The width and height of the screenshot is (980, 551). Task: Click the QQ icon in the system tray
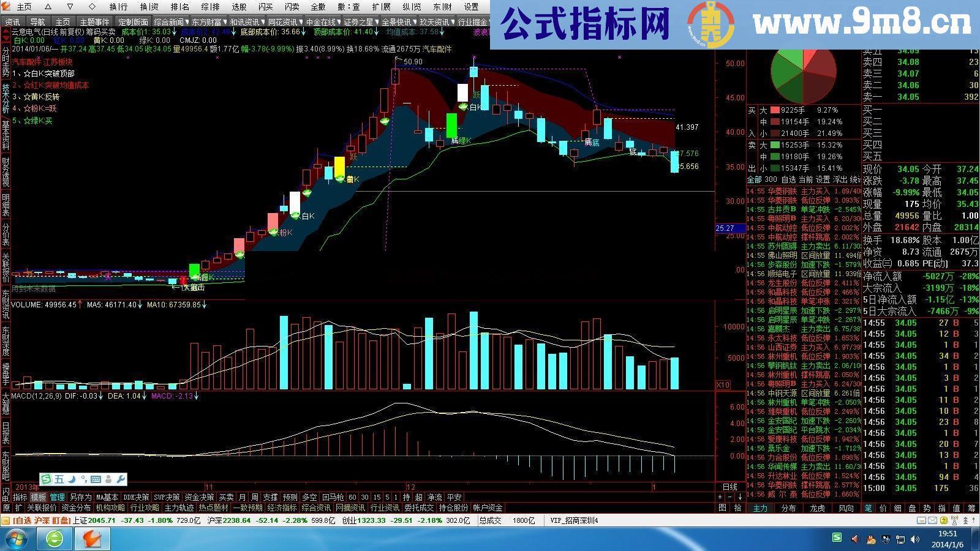click(871, 539)
